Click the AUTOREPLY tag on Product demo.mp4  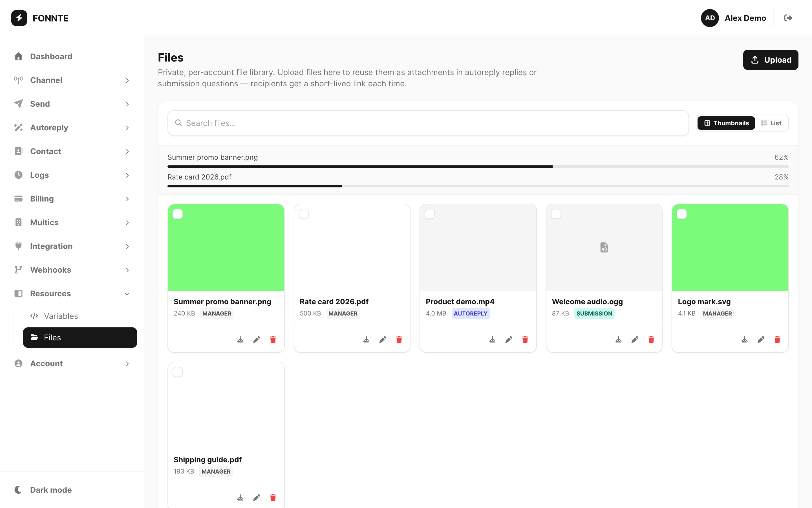[470, 313]
